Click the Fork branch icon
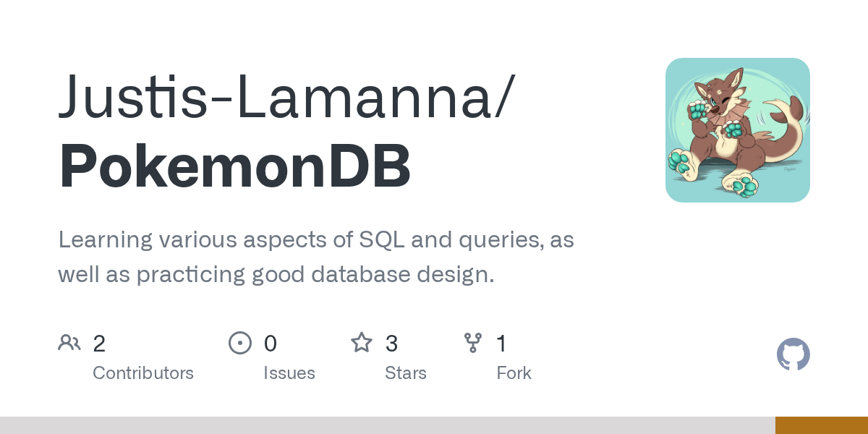This screenshot has height=434, width=868. pos(473,343)
